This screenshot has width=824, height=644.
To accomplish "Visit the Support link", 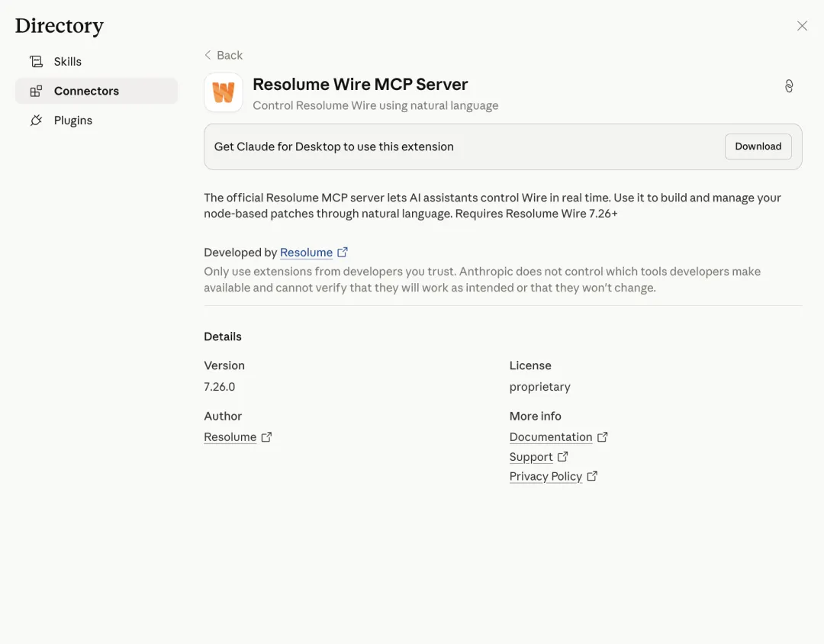I will tap(530, 457).
